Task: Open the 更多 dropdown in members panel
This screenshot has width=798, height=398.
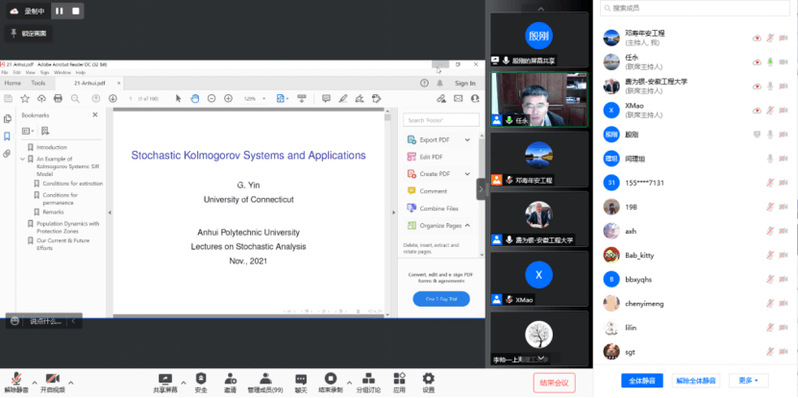Action: [749, 380]
